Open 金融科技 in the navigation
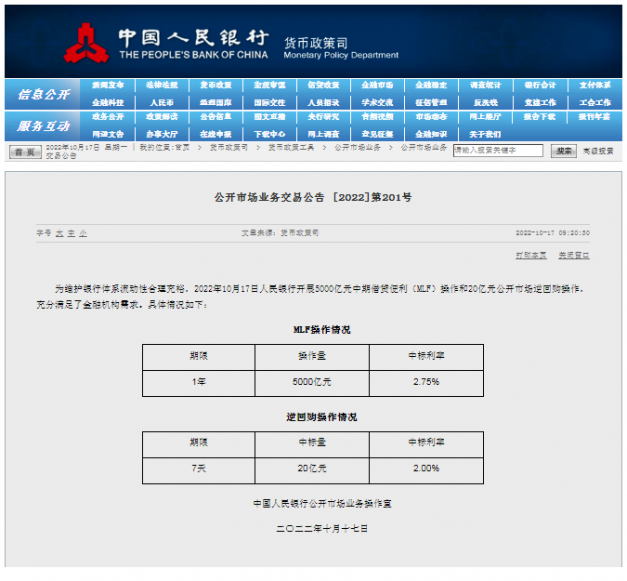This screenshot has height=581, width=627. 108,103
